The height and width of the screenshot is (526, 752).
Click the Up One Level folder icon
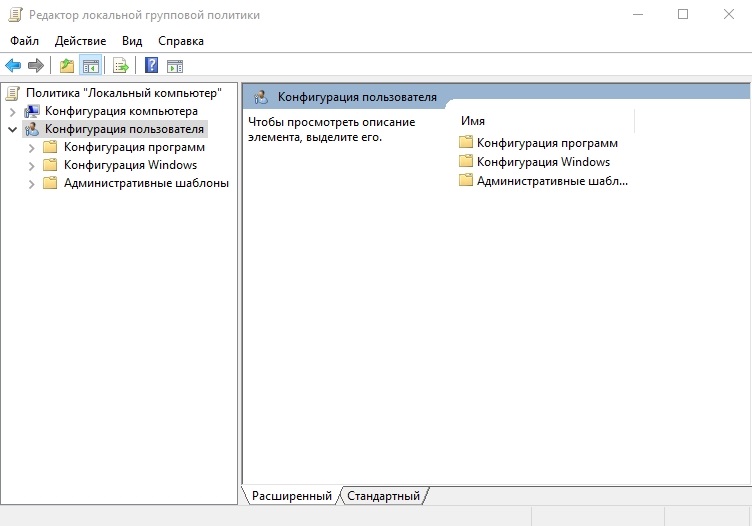coord(66,66)
